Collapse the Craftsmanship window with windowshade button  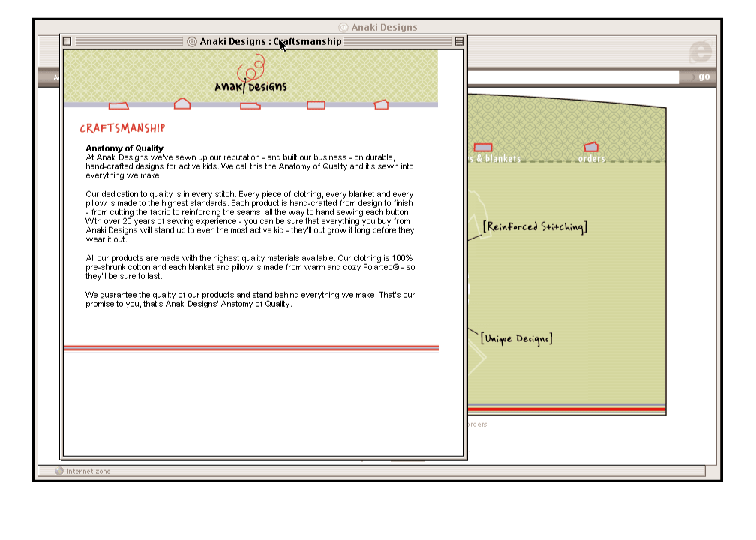459,41
